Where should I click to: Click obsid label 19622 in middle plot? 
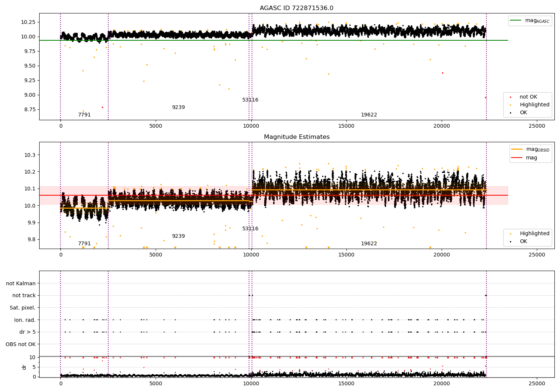(x=369, y=244)
